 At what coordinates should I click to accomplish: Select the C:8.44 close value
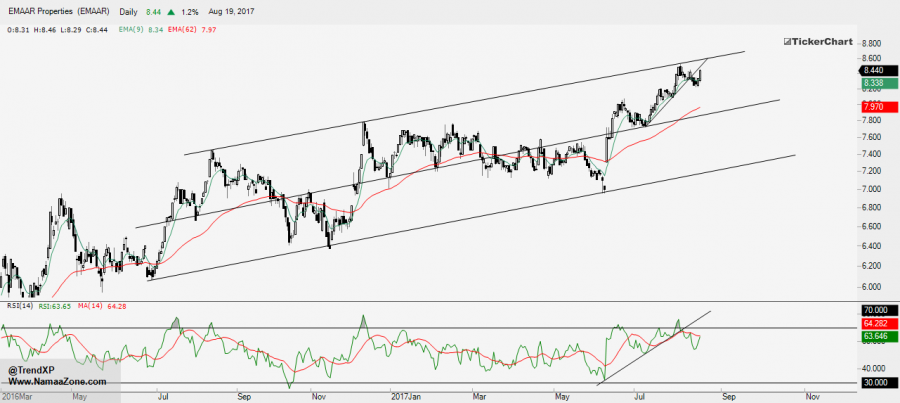pyautogui.click(x=94, y=29)
